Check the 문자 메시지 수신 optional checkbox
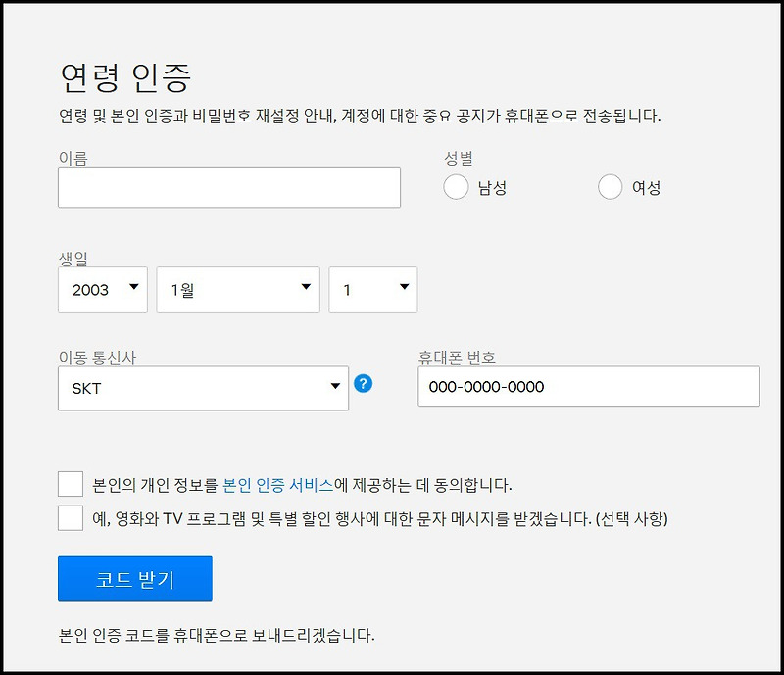The height and width of the screenshot is (675, 784). (71, 518)
